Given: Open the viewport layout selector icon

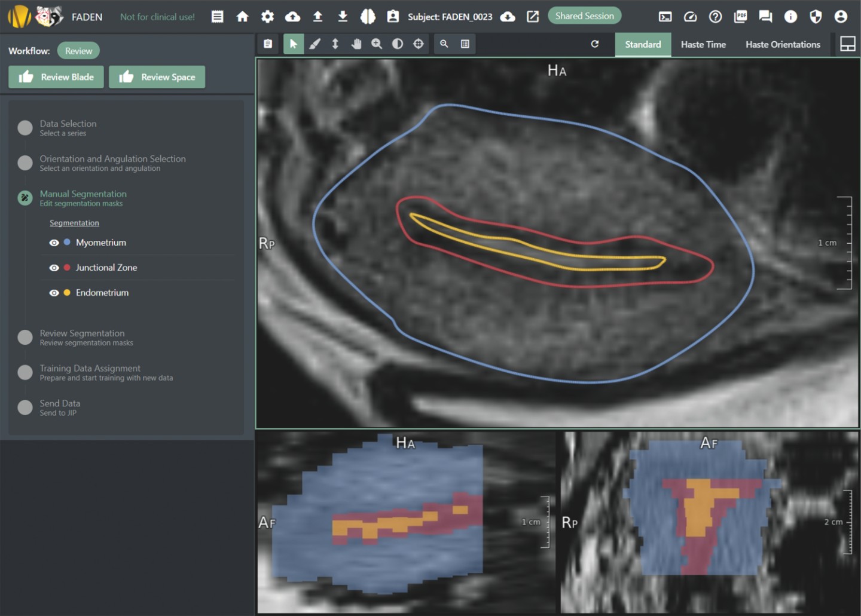Looking at the screenshot, I should click(847, 44).
